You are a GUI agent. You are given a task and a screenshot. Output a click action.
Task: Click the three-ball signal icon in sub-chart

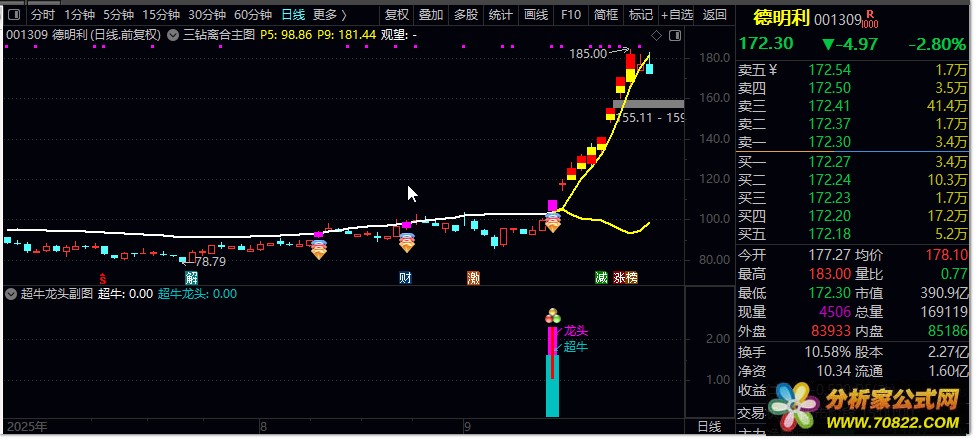click(x=553, y=316)
